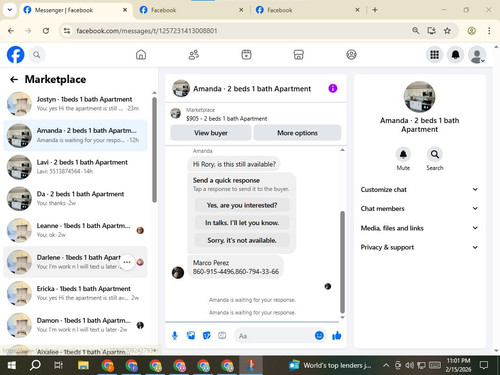Open the account profile avatar menu
Viewport: 500px width, 375px height.
point(477,55)
